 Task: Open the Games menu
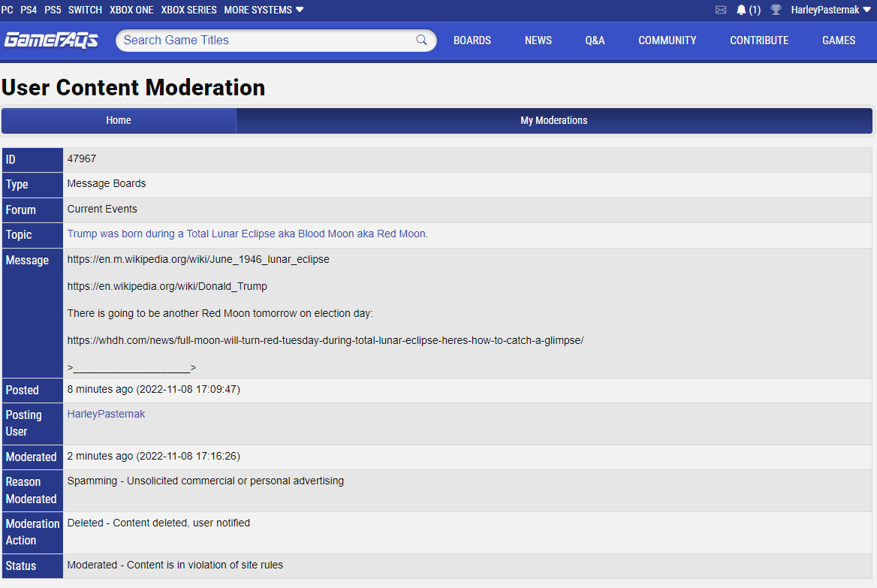point(839,41)
